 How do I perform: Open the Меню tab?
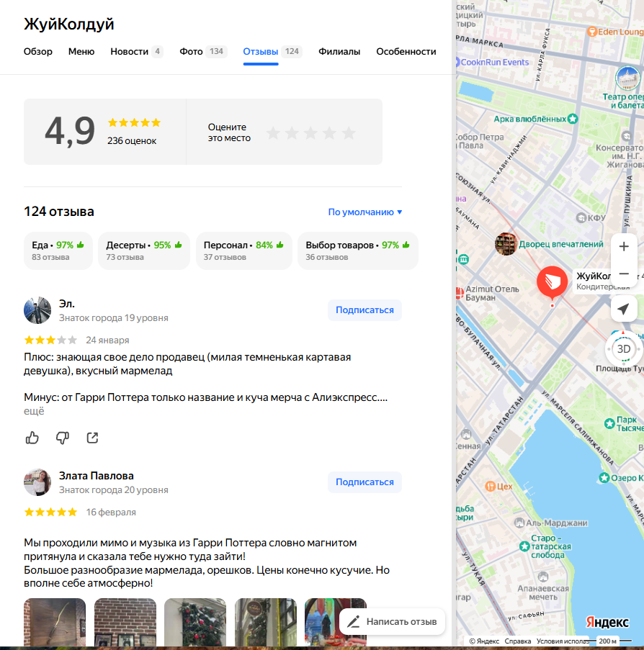[x=81, y=51]
